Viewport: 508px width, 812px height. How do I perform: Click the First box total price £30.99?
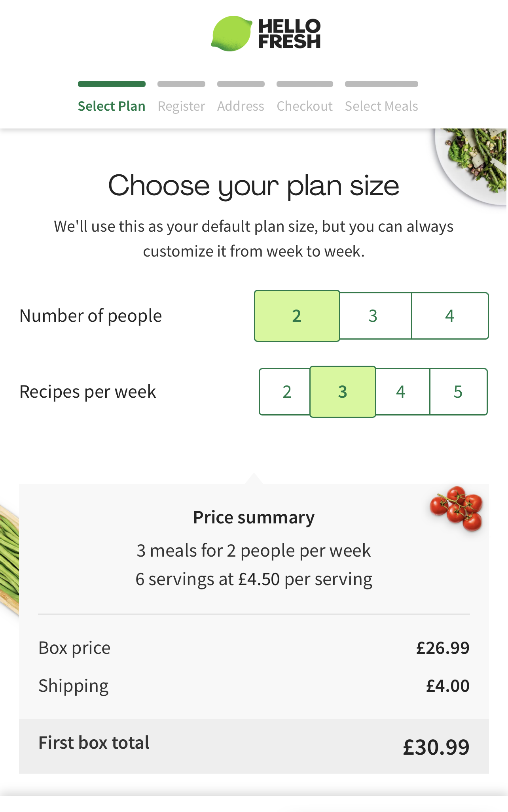[436, 747]
